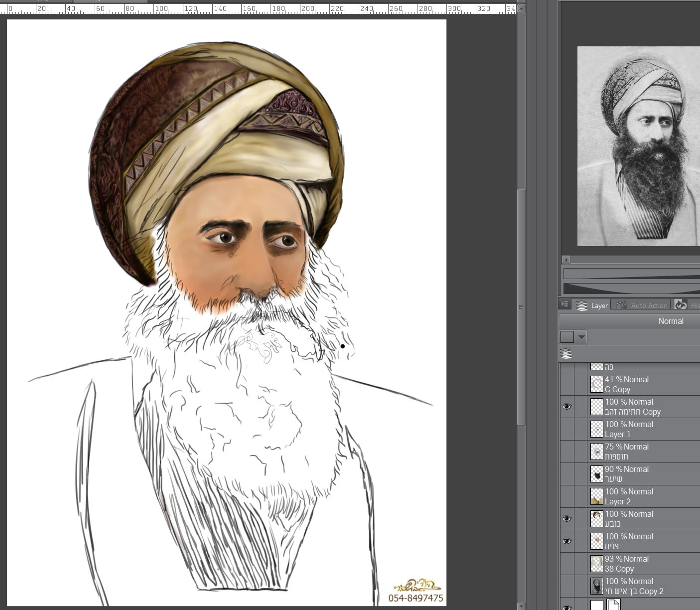Screen dimensions: 700x610
Task: Click the sub view left scroll arrow
Action: (566, 260)
